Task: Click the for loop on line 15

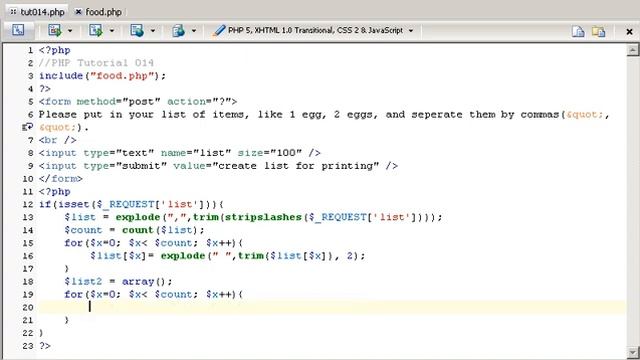Action: [x=154, y=243]
